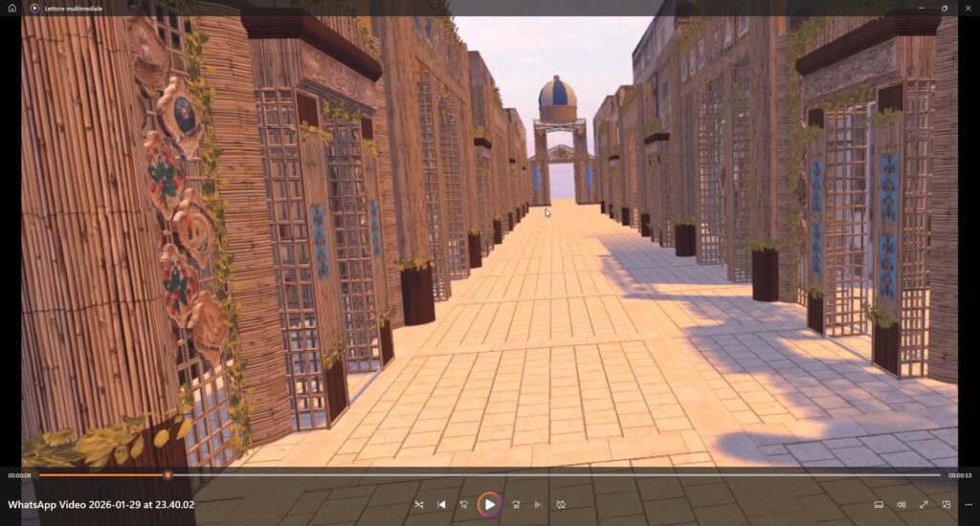Skip to the next track

click(x=538, y=504)
